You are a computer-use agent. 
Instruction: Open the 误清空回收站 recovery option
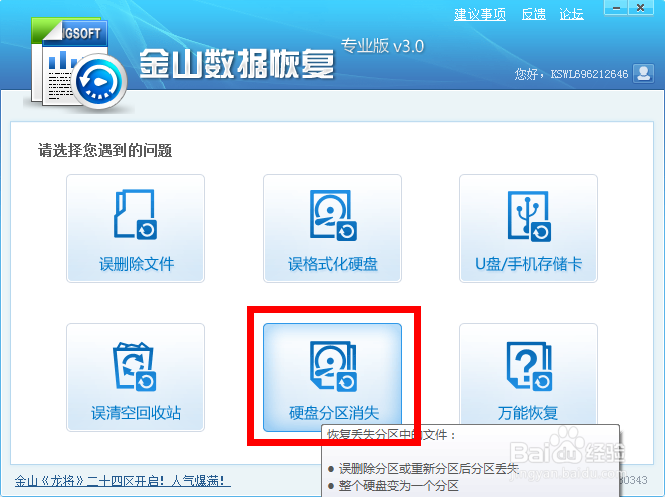[135, 377]
